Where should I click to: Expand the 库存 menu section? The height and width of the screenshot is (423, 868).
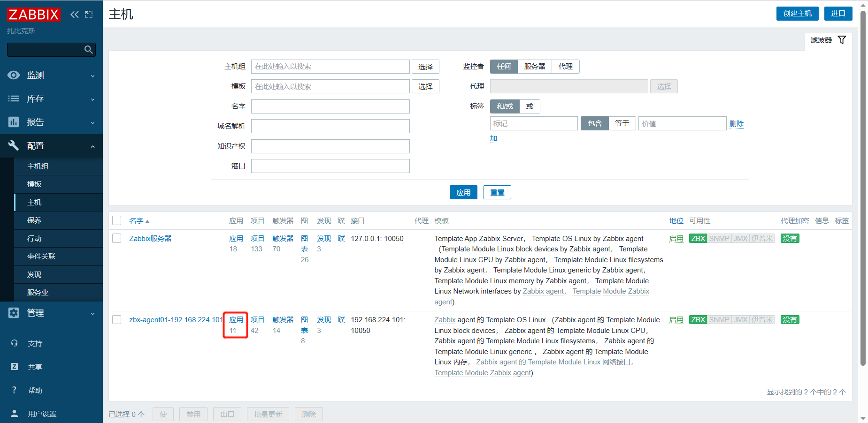(x=51, y=98)
